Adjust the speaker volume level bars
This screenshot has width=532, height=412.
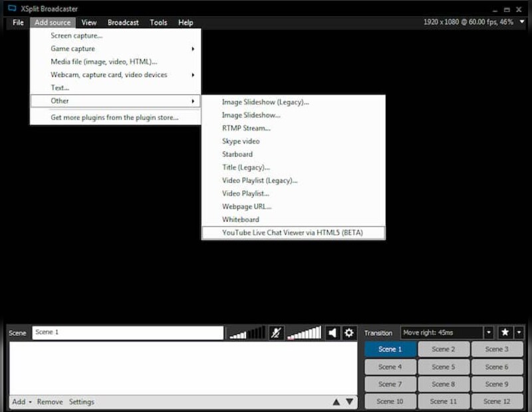point(305,333)
